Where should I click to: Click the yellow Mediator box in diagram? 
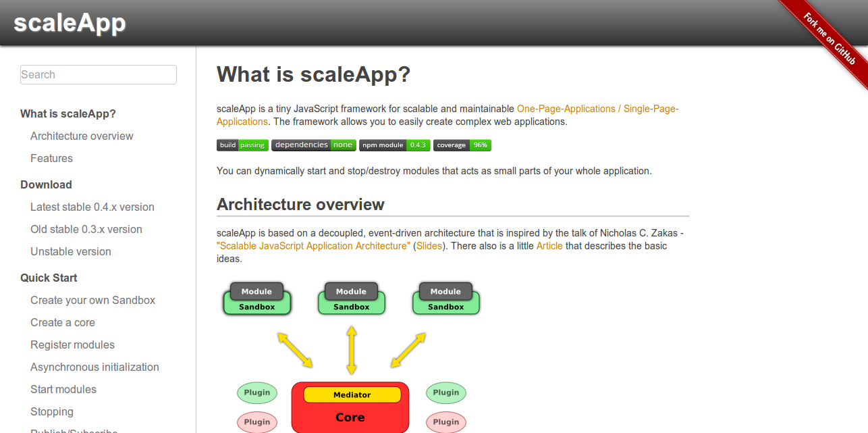click(x=352, y=394)
